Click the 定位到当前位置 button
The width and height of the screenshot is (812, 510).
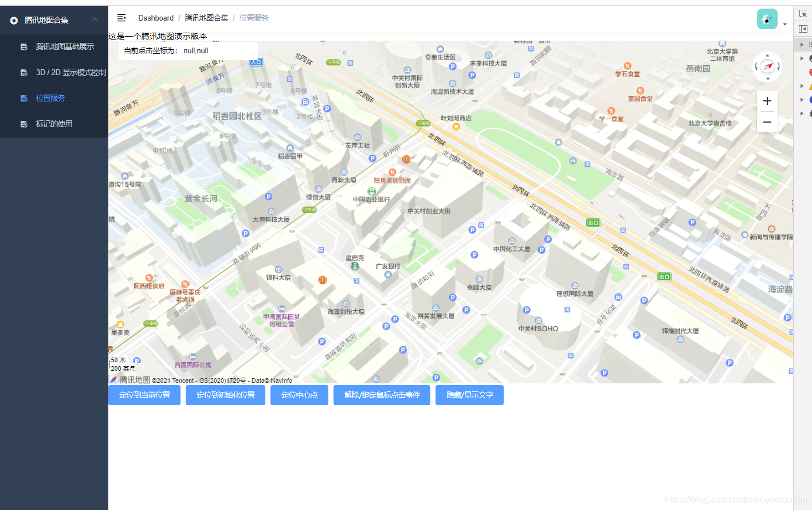[144, 395]
